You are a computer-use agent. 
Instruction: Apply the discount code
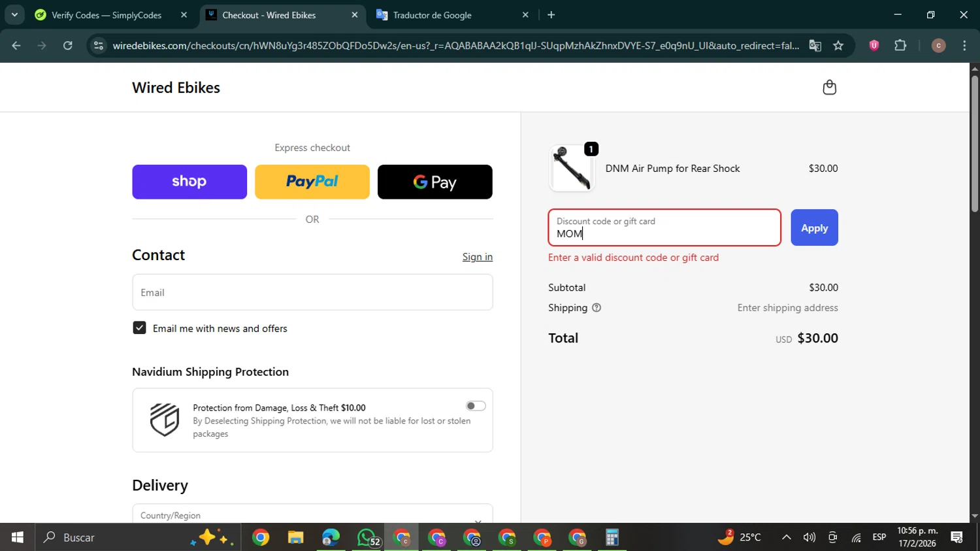coord(814,227)
